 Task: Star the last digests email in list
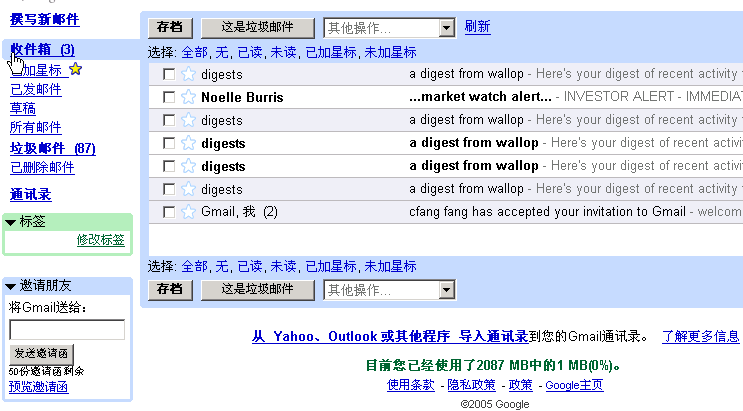(188, 189)
